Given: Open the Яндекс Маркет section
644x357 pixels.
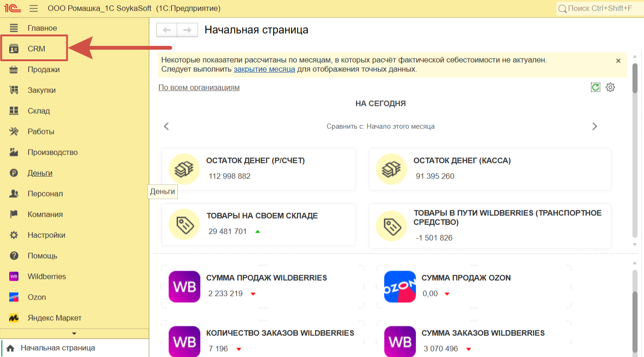Looking at the screenshot, I should click(54, 318).
